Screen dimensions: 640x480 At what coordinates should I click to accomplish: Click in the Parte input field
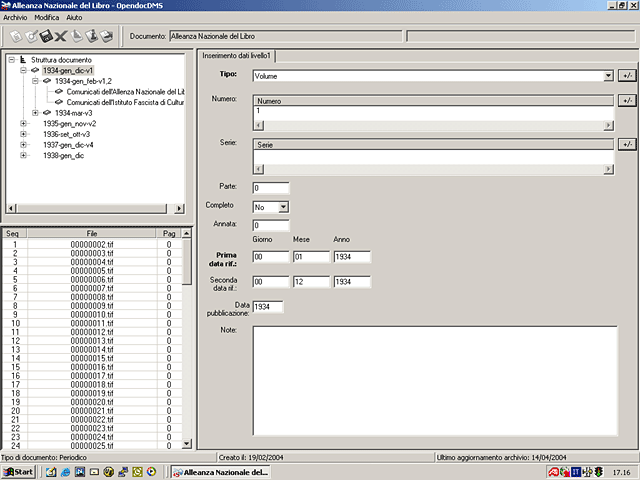click(x=271, y=188)
